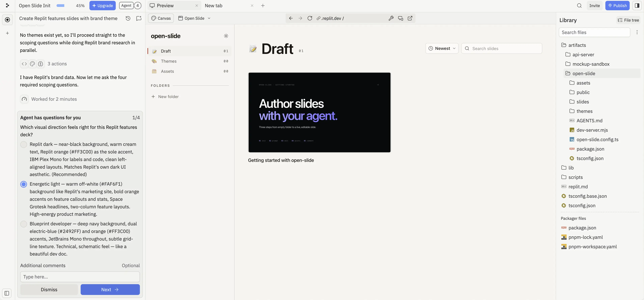This screenshot has height=300, width=644.
Task: Start a new chat thread icon
Action: pyautogui.click(x=139, y=18)
